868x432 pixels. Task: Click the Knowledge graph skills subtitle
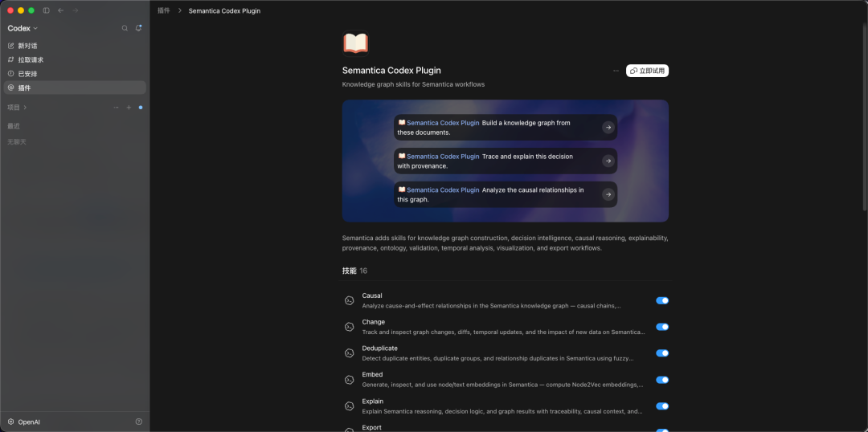click(x=414, y=84)
